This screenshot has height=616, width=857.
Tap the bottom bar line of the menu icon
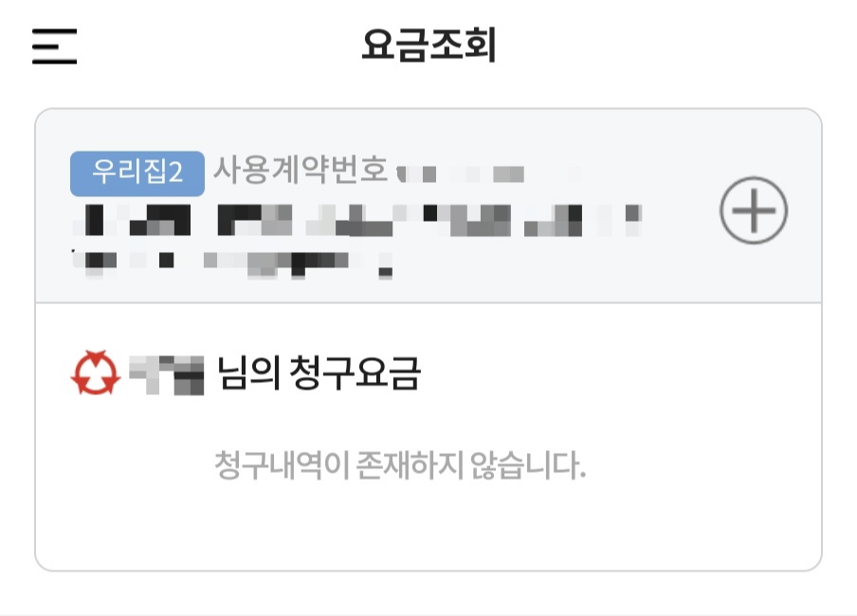point(54,62)
